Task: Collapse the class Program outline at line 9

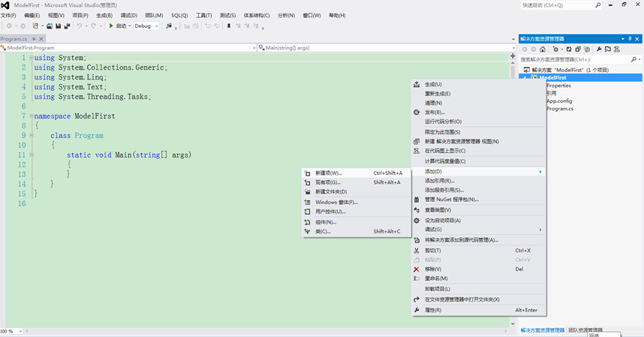Action: (32, 135)
